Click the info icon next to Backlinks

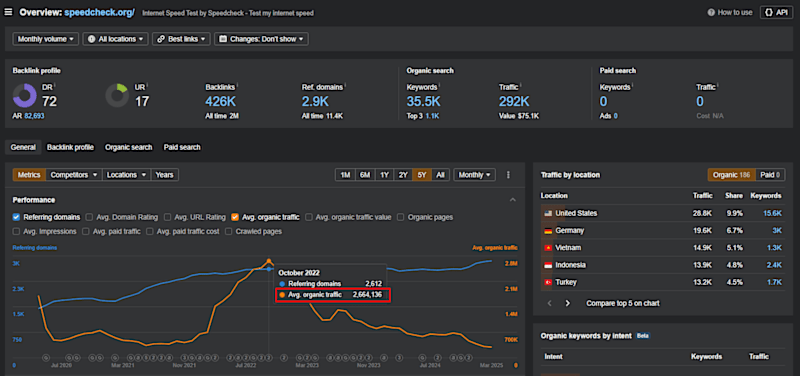[x=238, y=85]
